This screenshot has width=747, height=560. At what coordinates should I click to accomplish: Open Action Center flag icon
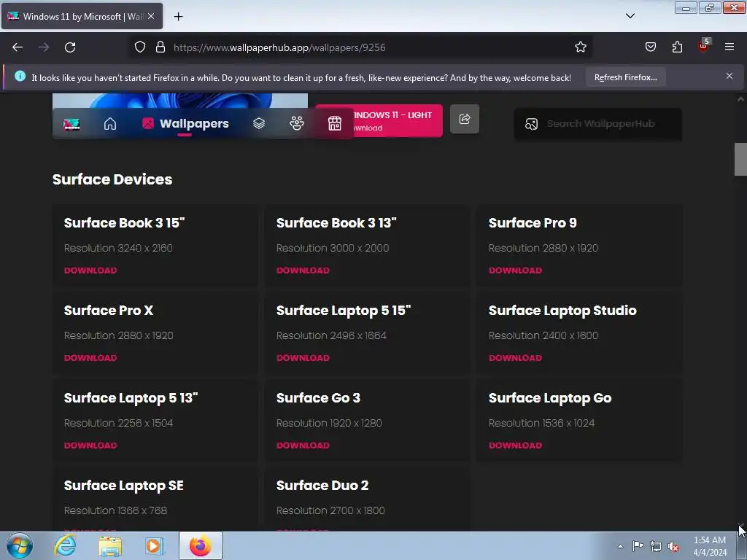638,546
